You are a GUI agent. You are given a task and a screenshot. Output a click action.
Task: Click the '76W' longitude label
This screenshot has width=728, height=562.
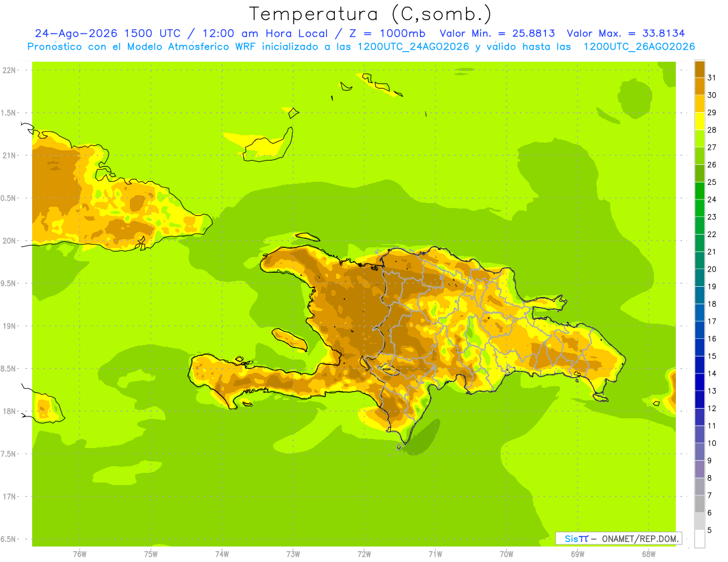pyautogui.click(x=79, y=554)
